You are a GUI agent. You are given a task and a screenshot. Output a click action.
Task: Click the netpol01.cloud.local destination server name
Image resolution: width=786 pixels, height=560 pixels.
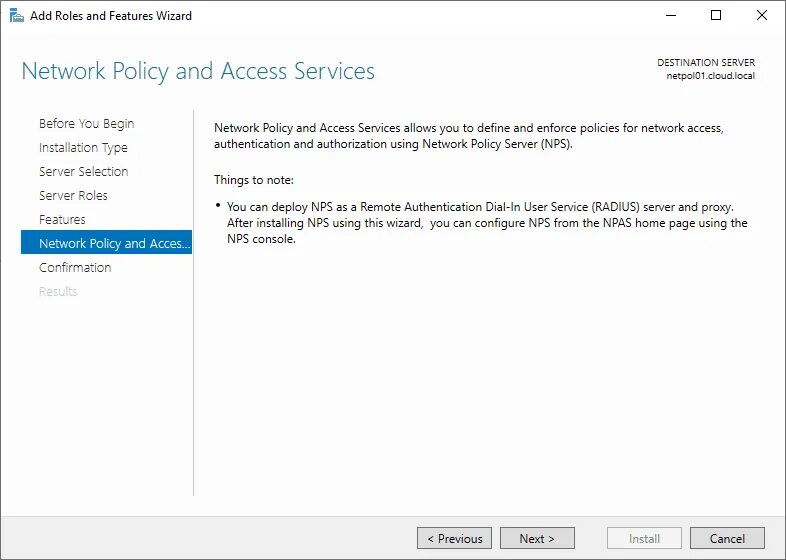[711, 76]
